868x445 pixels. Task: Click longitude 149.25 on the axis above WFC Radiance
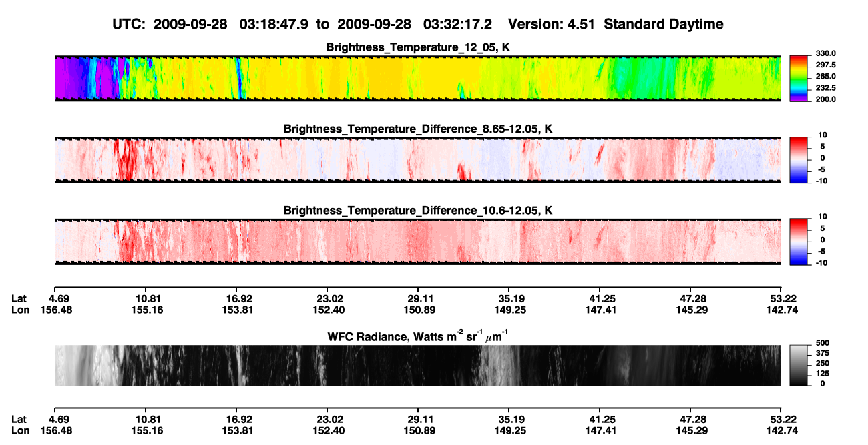(x=509, y=310)
